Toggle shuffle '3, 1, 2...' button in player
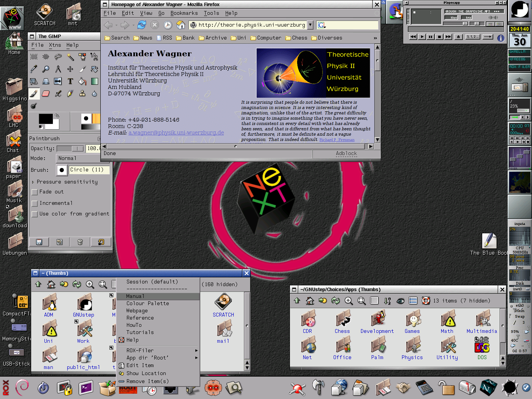 coord(473,37)
